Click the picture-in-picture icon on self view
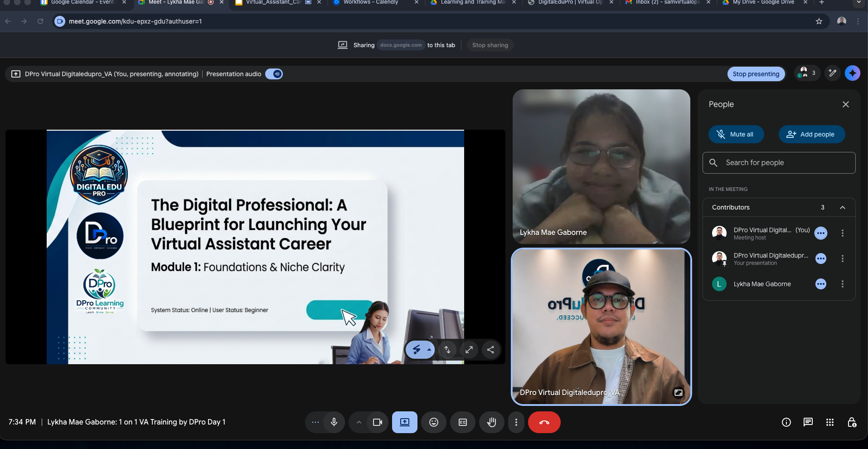868x449 pixels. pyautogui.click(x=679, y=393)
